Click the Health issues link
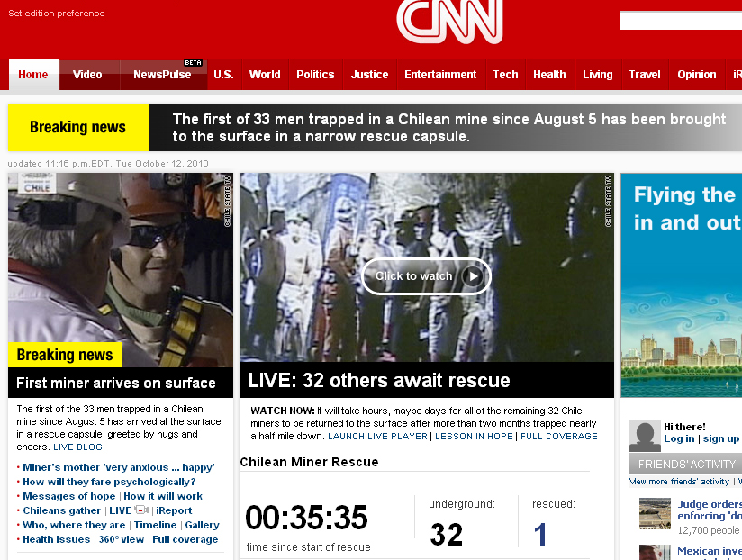Image resolution: width=742 pixels, height=560 pixels. pos(57,539)
